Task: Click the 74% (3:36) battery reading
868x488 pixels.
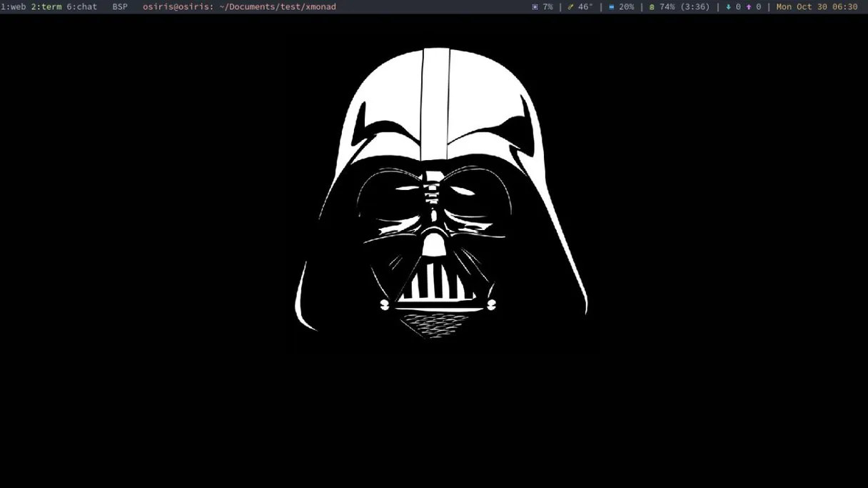Action: (685, 7)
